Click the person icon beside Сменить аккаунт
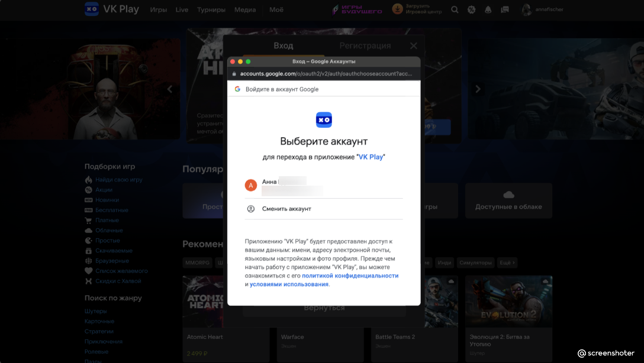Image resolution: width=644 pixels, height=363 pixels. pos(251,209)
